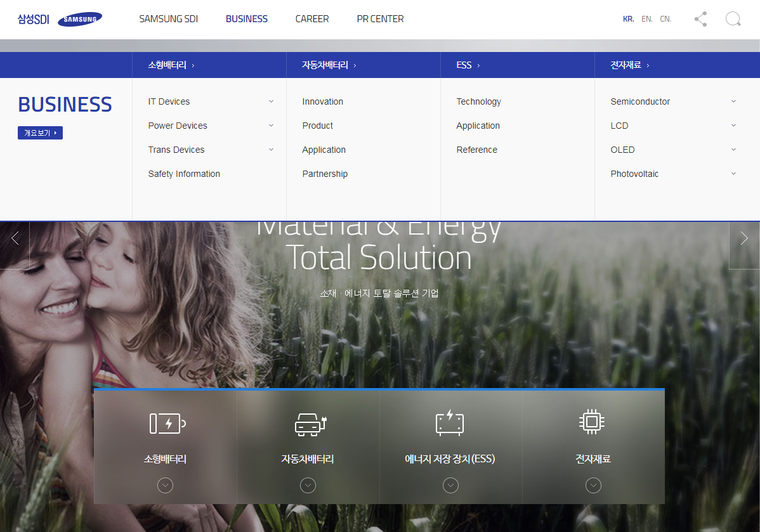Click circle arrow under 전자재료 card
This screenshot has height=532, width=760.
[593, 485]
